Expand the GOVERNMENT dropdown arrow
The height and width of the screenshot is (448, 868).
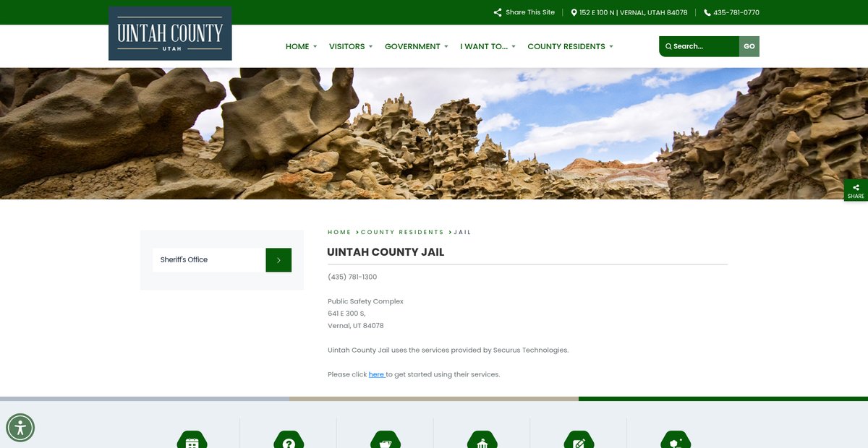[x=446, y=46]
